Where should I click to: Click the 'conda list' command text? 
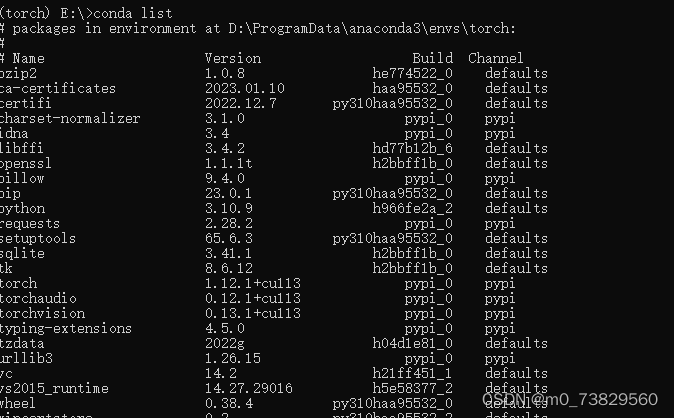pyautogui.click(x=133, y=13)
